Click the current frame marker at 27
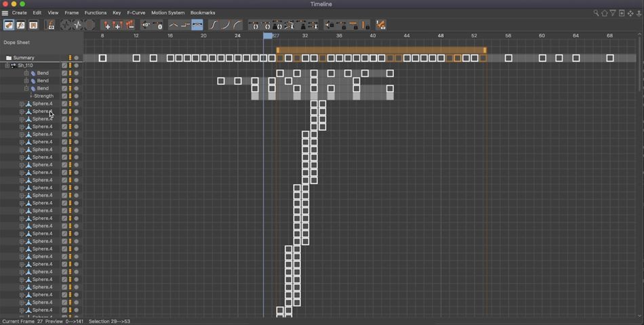 [x=268, y=36]
